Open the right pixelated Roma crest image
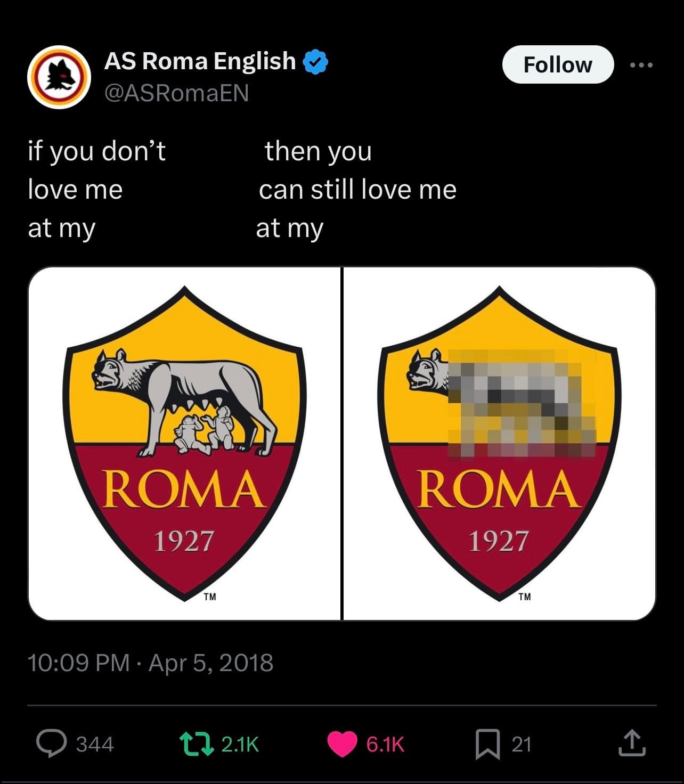Viewport: 684px width, 784px height. coord(499,443)
